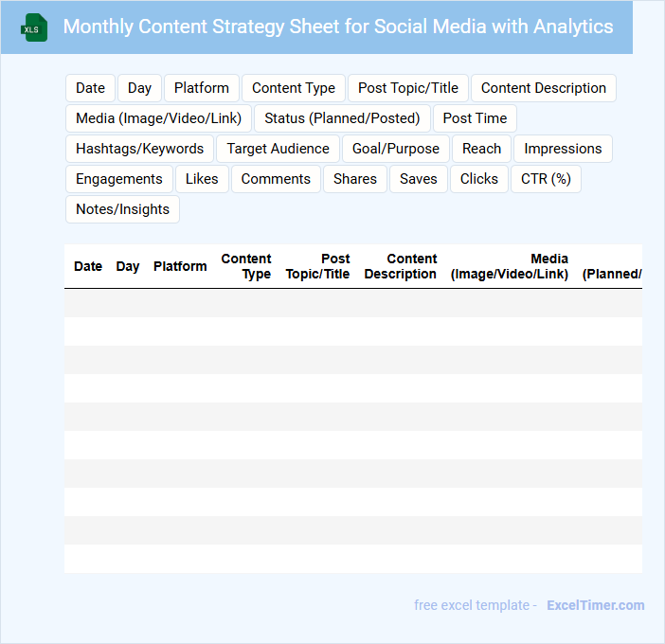Click the Goal/Purpose tag
665x644 pixels.
tap(396, 149)
